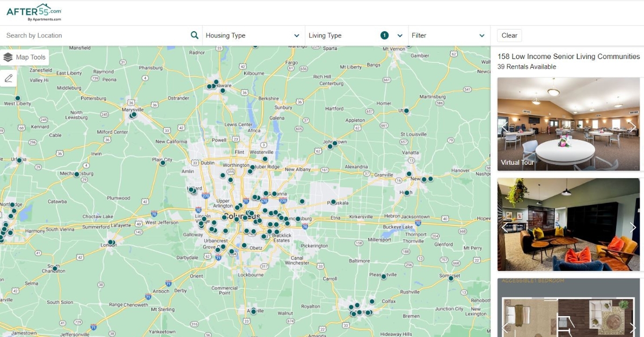Click the Search by Location field
Screen dimensions: 644x337
(97, 35)
